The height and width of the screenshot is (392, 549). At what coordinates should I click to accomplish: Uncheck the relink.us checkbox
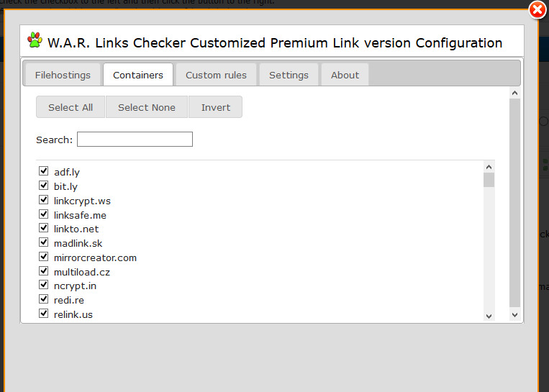click(x=44, y=314)
